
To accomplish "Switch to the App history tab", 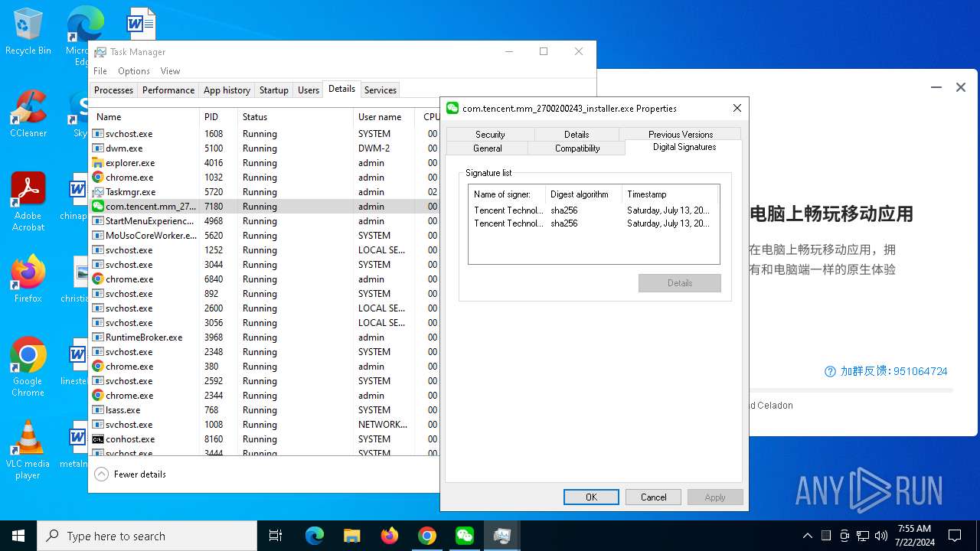I will [227, 90].
